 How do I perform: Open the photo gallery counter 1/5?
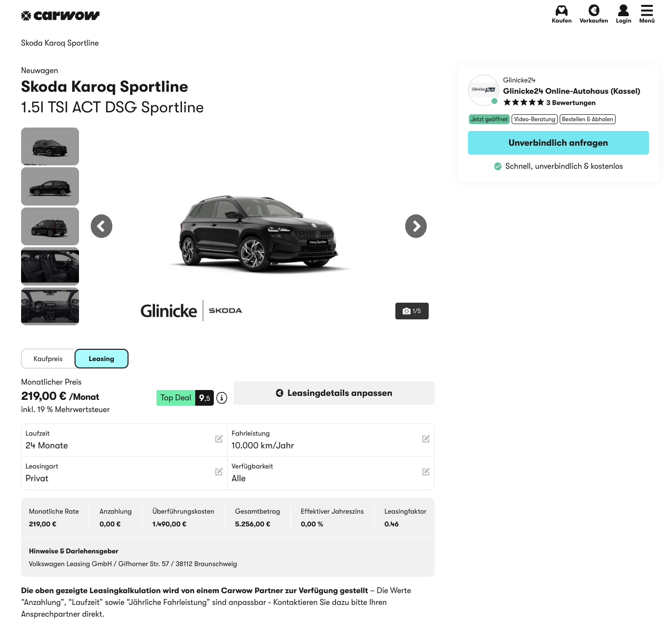pyautogui.click(x=412, y=311)
